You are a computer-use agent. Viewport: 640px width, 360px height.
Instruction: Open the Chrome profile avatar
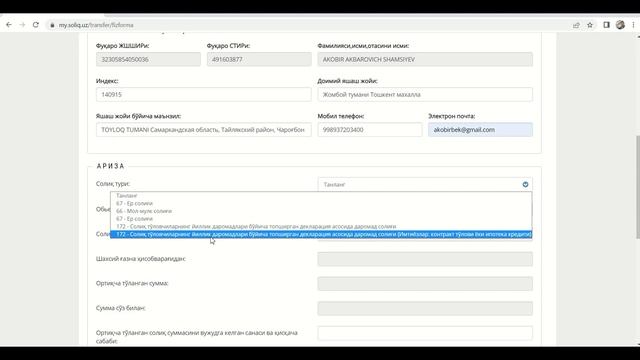pos(620,25)
